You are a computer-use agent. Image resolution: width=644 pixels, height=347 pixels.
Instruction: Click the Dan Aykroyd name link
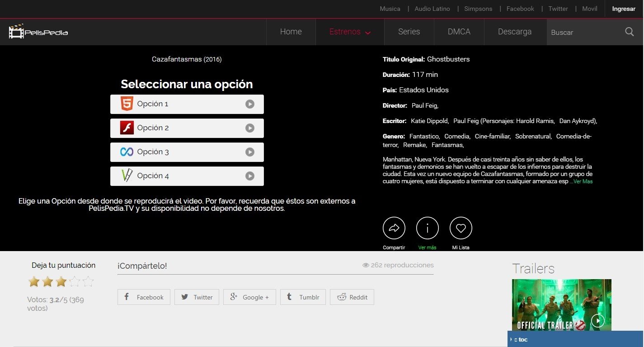pos(578,121)
